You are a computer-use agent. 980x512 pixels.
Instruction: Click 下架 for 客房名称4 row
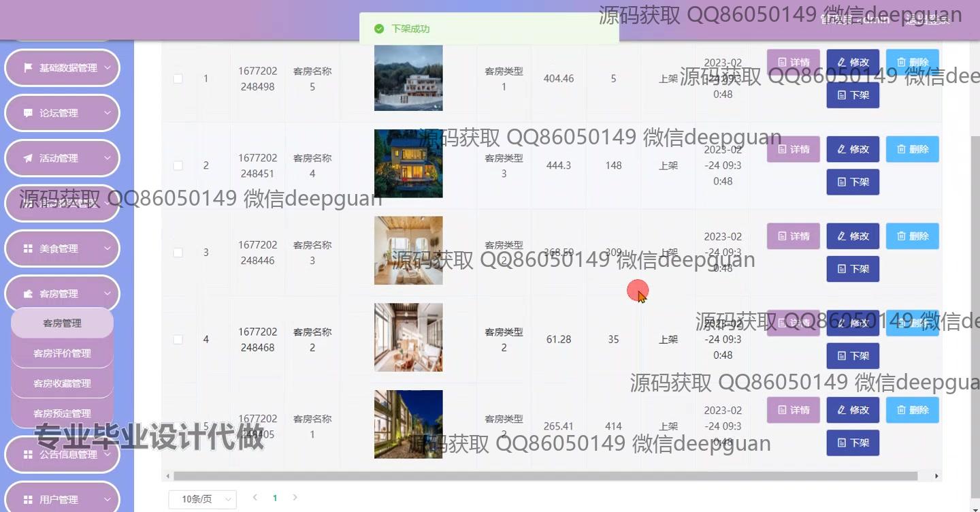click(853, 182)
